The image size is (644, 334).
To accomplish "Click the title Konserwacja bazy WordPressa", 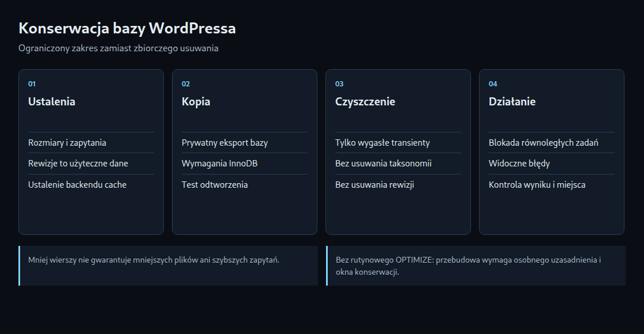I will pos(127,28).
